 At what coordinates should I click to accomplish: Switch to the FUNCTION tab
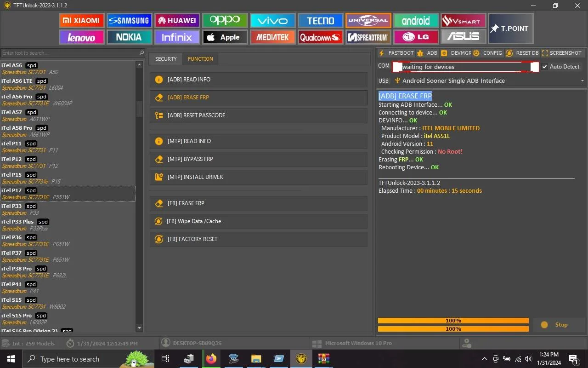tap(200, 59)
